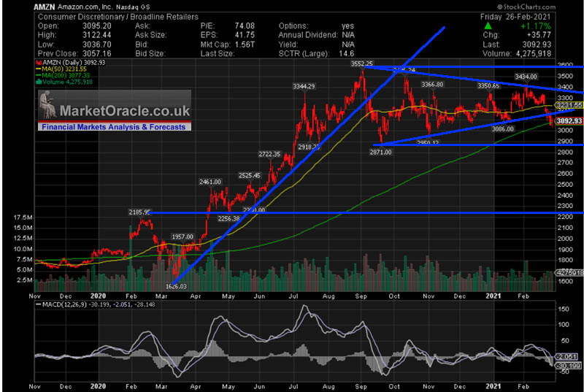Click the 2020 year label on the price chart axis
This screenshot has width=584, height=392.
[98, 296]
